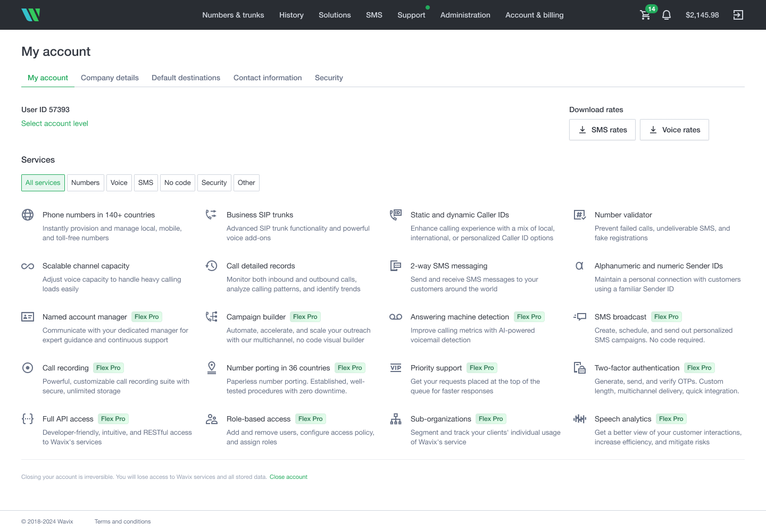Click the Full API access braces icon
The height and width of the screenshot is (532, 766).
(x=28, y=419)
